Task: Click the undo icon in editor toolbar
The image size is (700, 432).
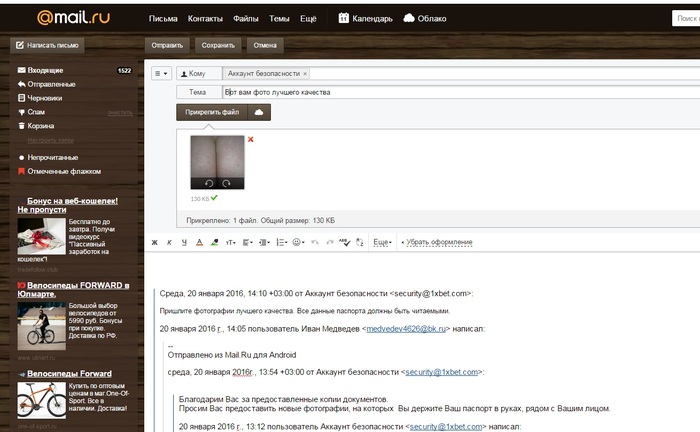Action: (315, 242)
